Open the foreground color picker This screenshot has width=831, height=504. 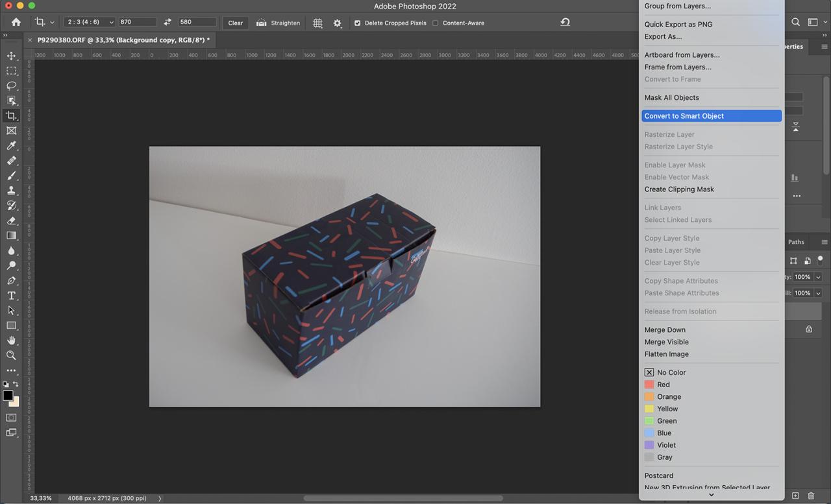point(8,396)
